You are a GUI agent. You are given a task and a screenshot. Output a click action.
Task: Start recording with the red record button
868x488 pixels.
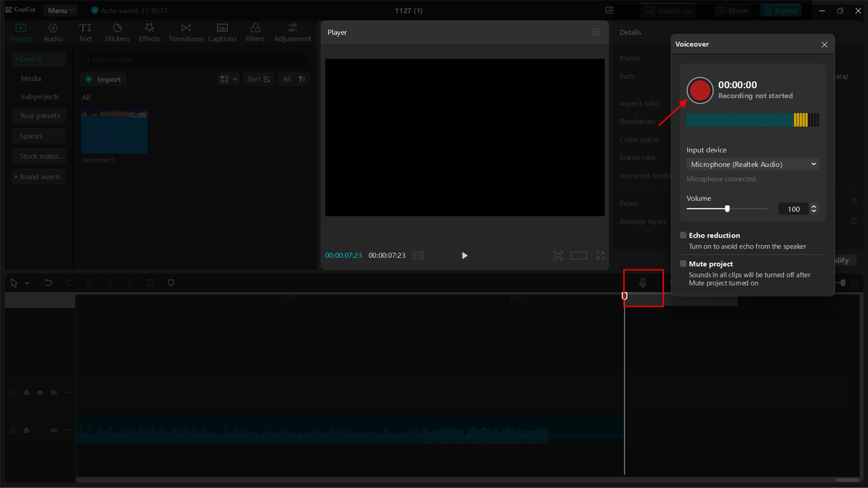click(x=700, y=90)
